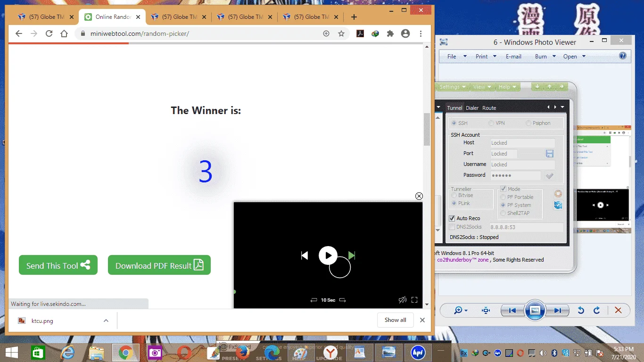The image size is (644, 362).
Task: Open the Windows Store from taskbar
Action: (38, 353)
